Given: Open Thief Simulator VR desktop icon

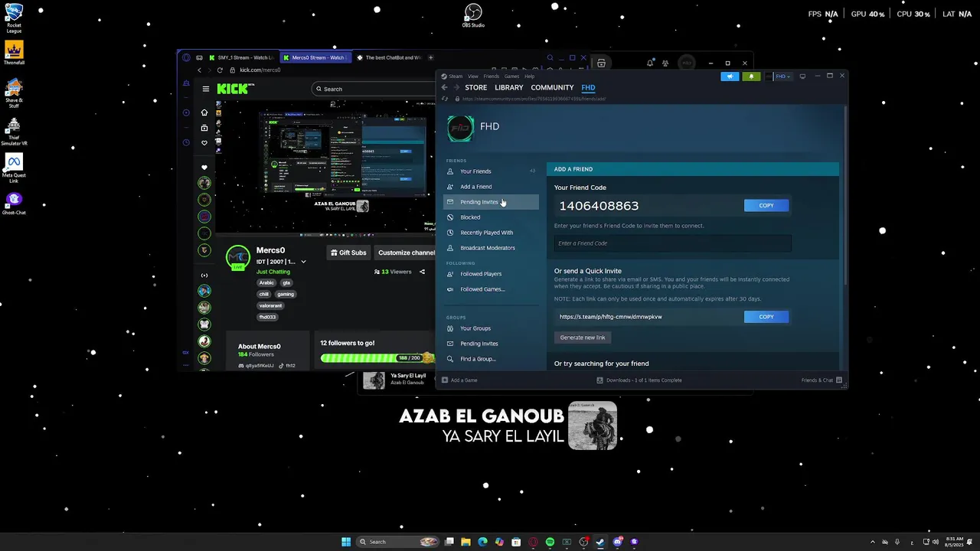Looking at the screenshot, I should [x=14, y=132].
